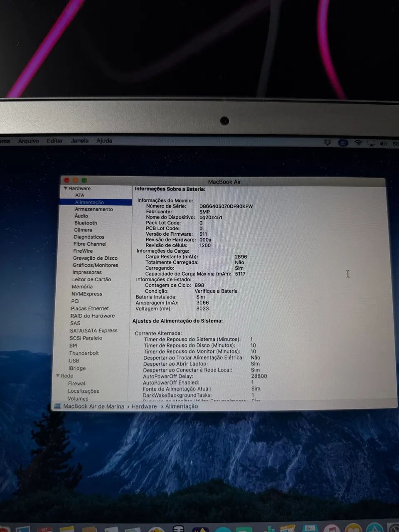This screenshot has height=532, width=399.
Task: Open the Arquivo menu
Action: coord(28,141)
